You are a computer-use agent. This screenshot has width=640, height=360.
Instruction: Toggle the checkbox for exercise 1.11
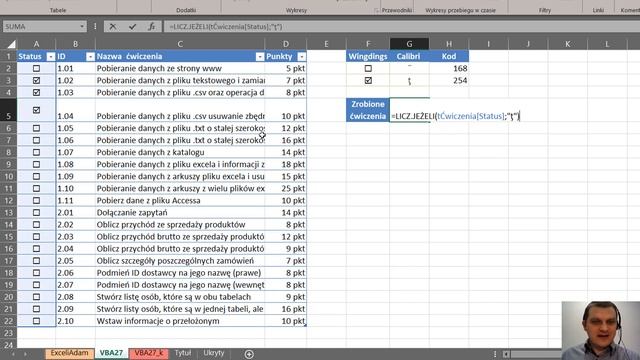[36, 200]
